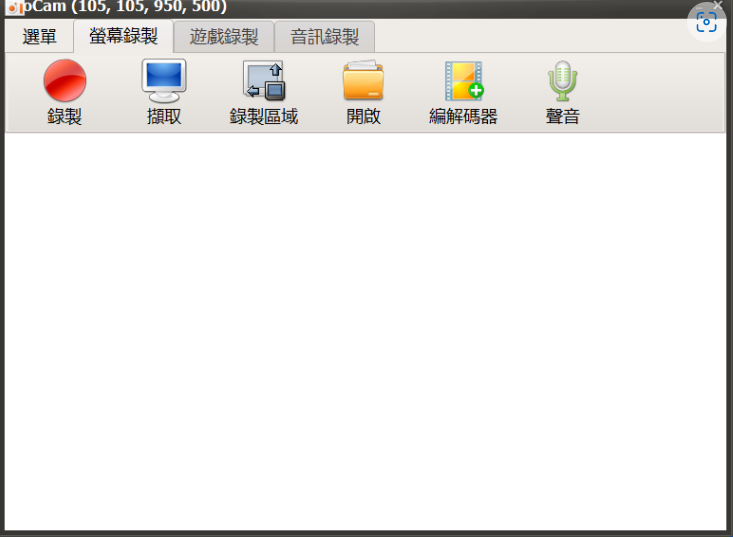733x538 pixels.
Task: Click the 錄製區域 text label
Action: coord(264,116)
